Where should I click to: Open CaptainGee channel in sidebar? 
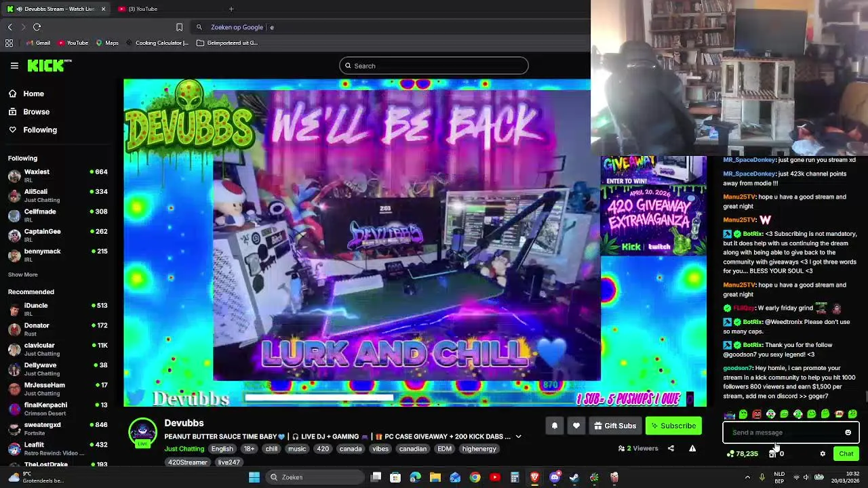(58, 236)
